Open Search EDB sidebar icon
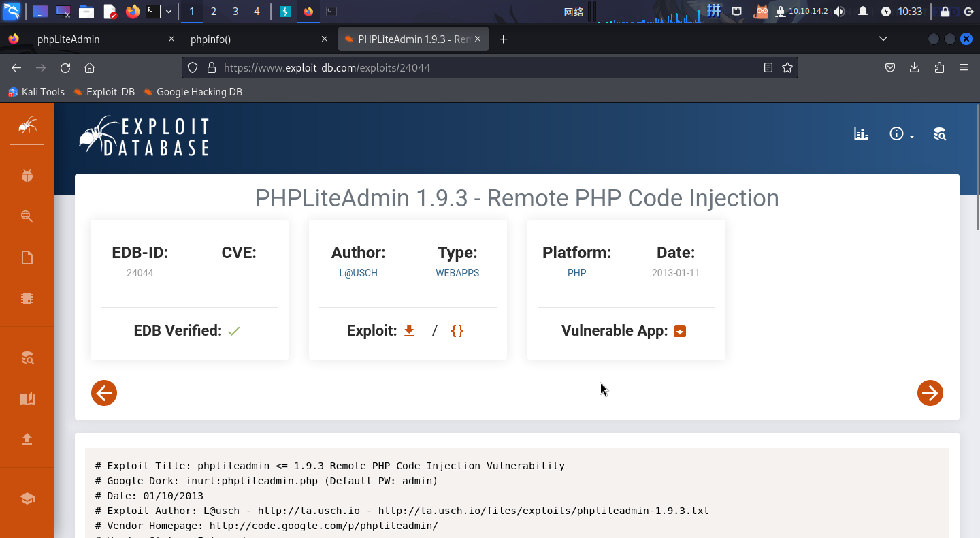 [x=27, y=358]
